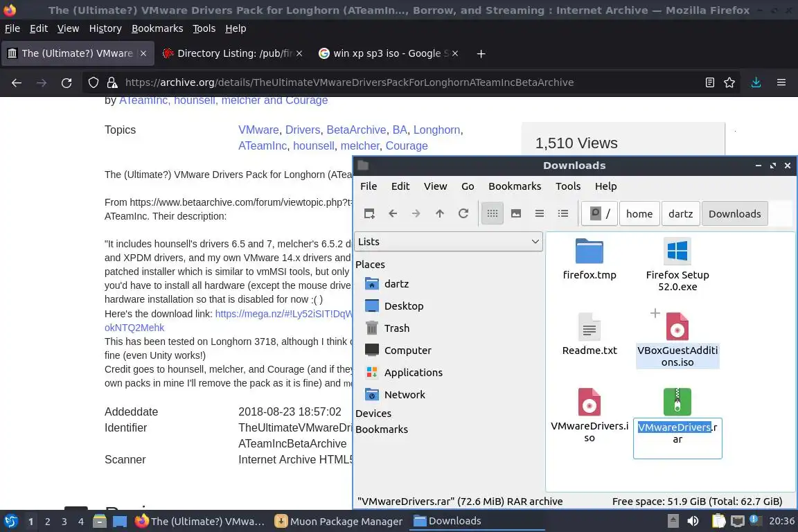798x532 pixels.
Task: Open the file manager File menu
Action: 369,186
